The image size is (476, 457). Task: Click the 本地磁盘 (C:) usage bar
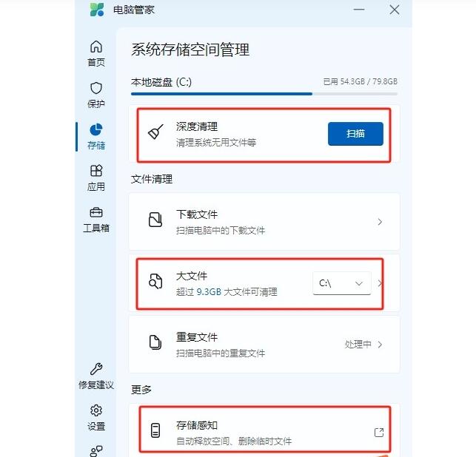pyautogui.click(x=264, y=94)
